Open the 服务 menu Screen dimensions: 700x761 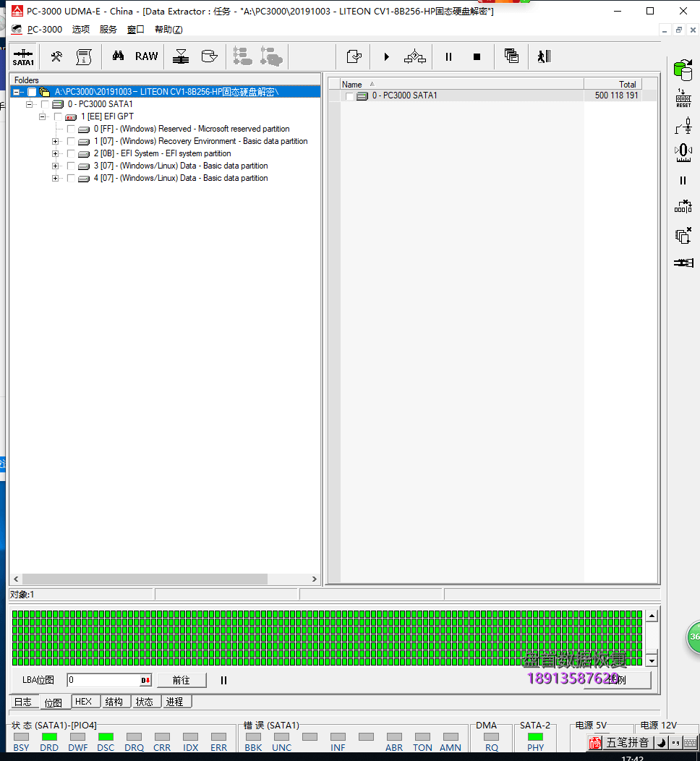(108, 30)
